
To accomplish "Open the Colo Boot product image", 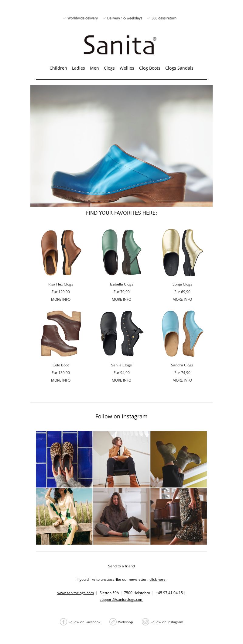I will point(61,334).
